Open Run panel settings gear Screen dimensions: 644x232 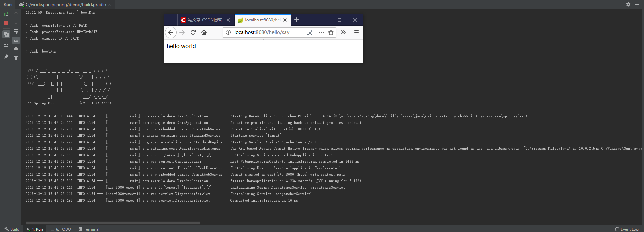coord(628,4)
